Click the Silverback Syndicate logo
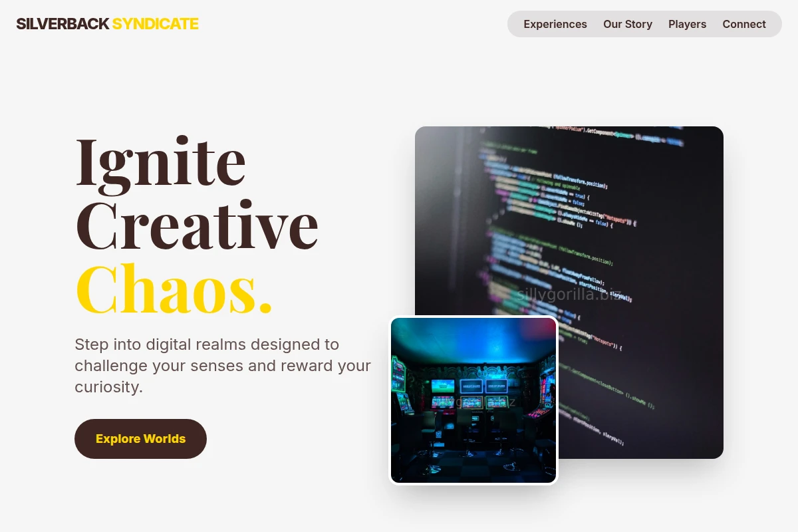Screen dimensions: 798x532 click(107, 24)
